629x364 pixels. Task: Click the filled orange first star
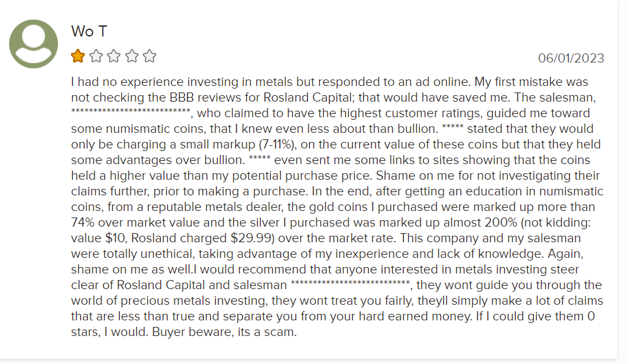pos(78,56)
